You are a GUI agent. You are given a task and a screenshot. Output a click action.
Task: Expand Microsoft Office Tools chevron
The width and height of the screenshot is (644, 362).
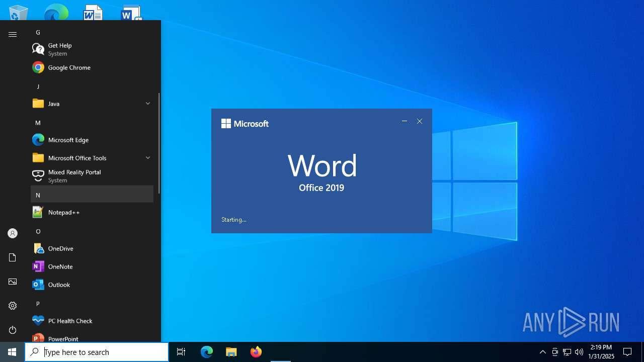[148, 158]
